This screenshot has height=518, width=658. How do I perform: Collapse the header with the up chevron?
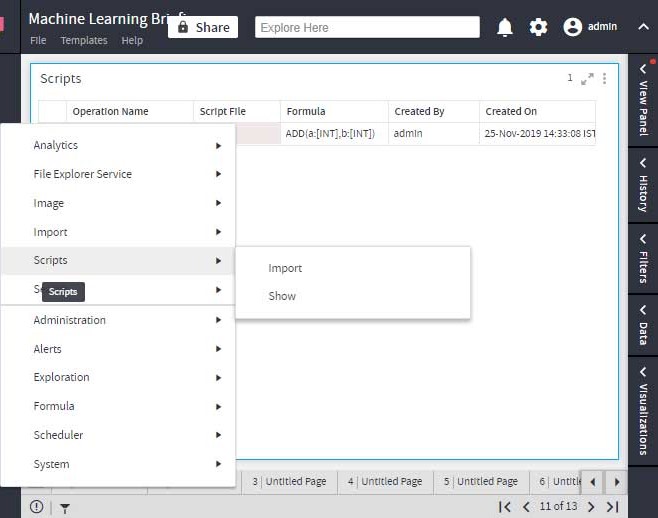click(x=643, y=27)
